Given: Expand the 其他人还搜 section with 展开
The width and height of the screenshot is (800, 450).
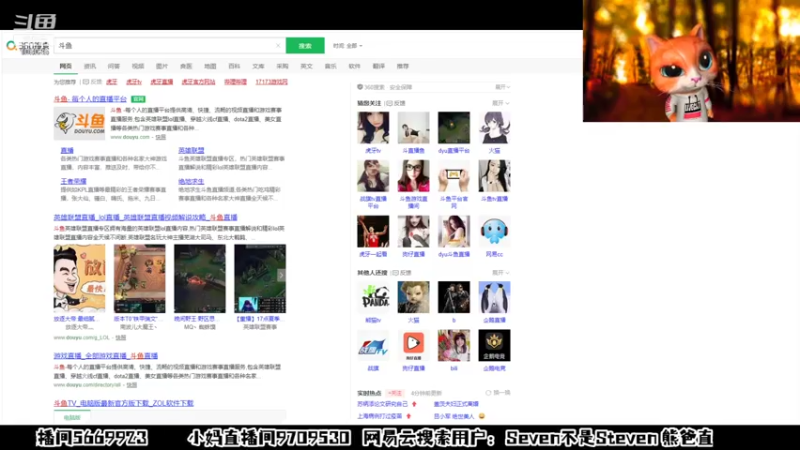Looking at the screenshot, I should pyautogui.click(x=501, y=273).
